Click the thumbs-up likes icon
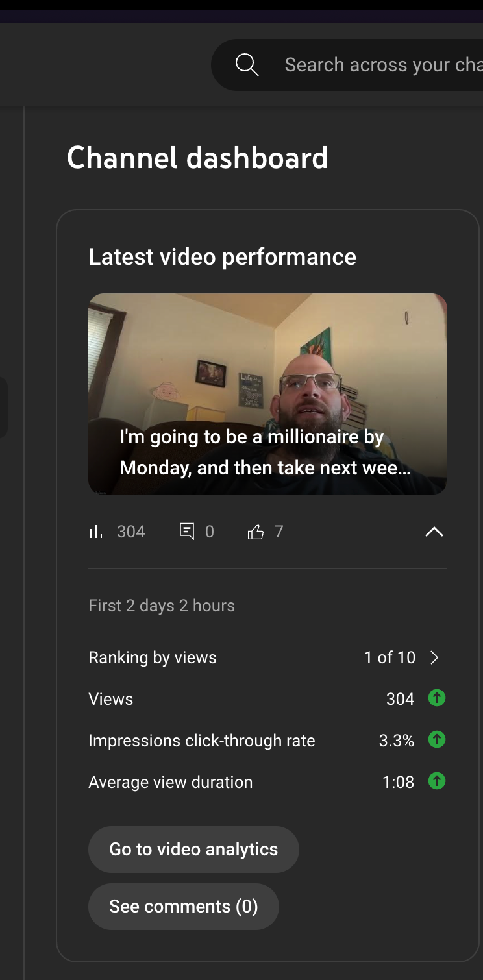This screenshot has width=483, height=980. tap(256, 533)
